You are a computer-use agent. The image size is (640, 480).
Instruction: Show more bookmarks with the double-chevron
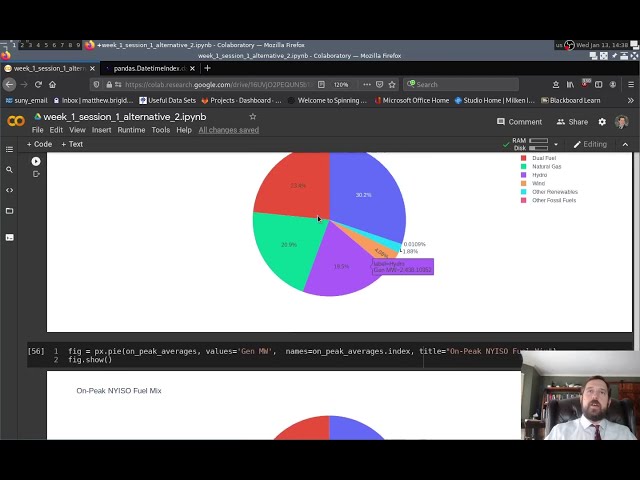coord(631,100)
